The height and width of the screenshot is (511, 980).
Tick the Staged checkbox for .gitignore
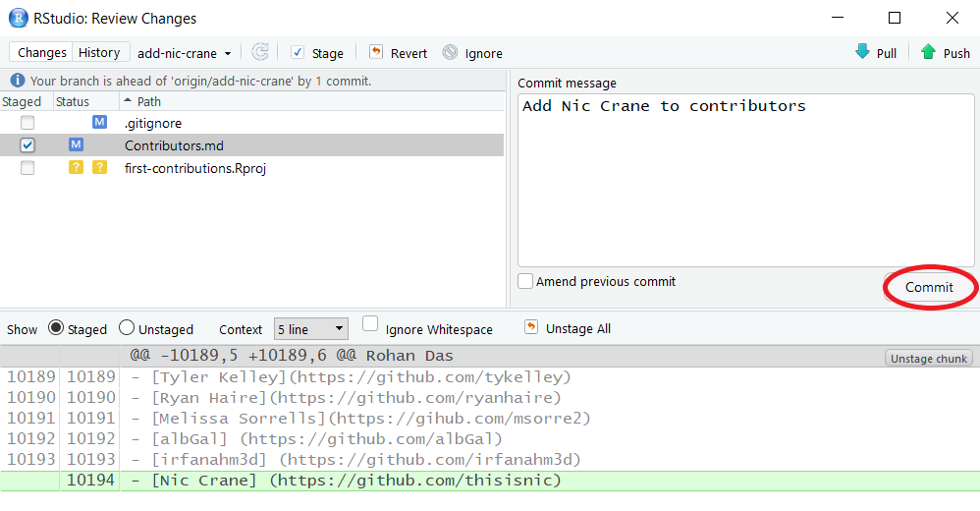(x=27, y=123)
